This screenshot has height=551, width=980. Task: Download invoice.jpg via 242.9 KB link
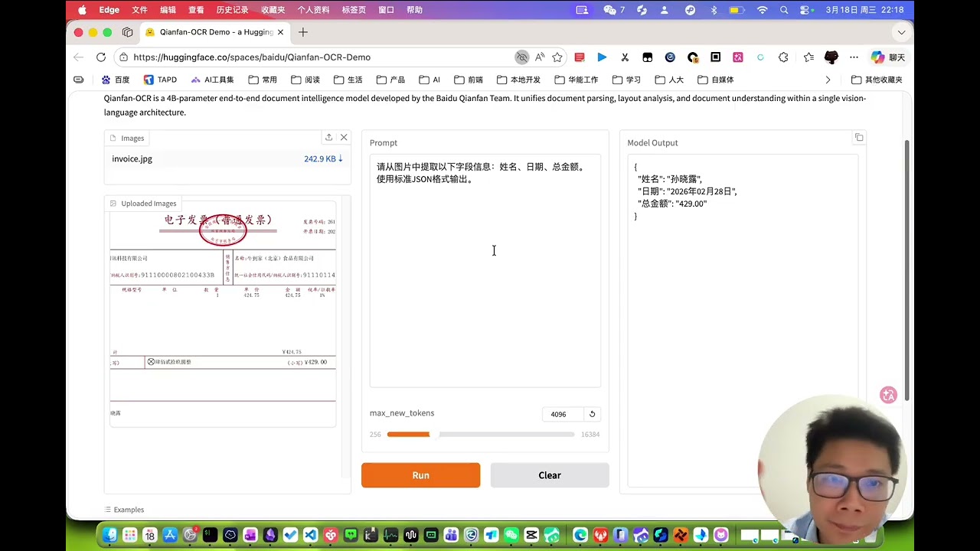[323, 158]
